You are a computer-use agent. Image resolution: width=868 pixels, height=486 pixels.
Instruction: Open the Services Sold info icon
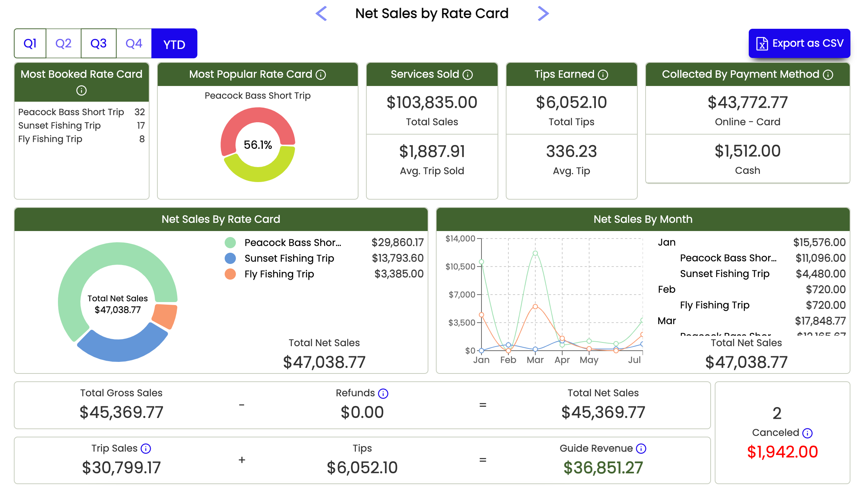coord(468,75)
